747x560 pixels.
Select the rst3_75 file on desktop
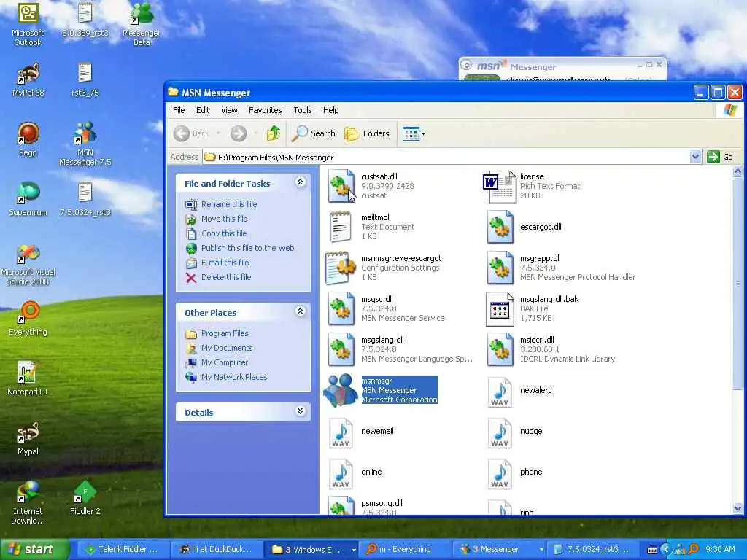point(85,80)
